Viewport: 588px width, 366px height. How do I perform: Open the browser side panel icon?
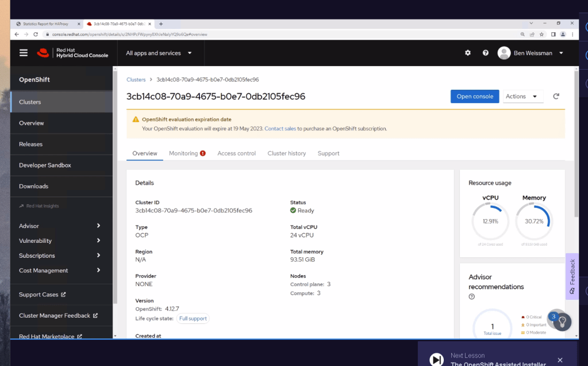point(553,34)
